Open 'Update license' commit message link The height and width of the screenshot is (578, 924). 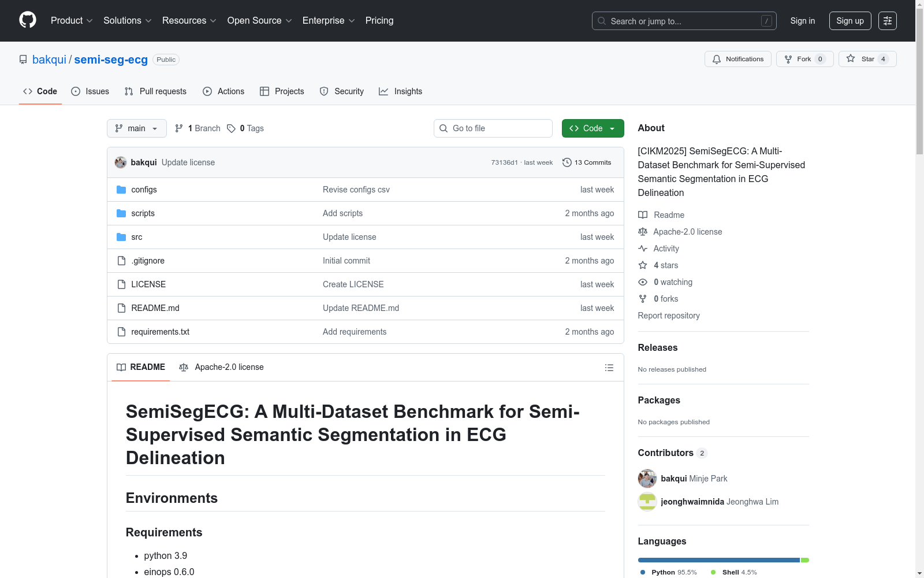point(188,162)
